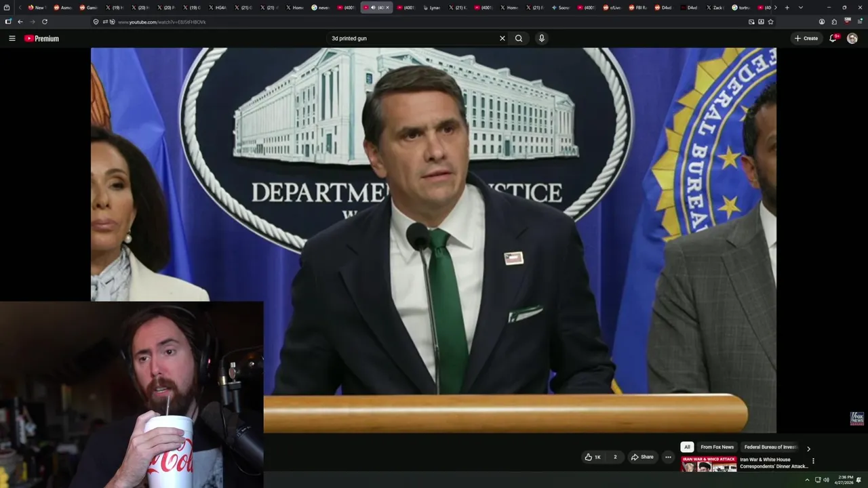Open the Firefox account icon
Image resolution: width=868 pixels, height=488 pixels.
click(x=822, y=22)
